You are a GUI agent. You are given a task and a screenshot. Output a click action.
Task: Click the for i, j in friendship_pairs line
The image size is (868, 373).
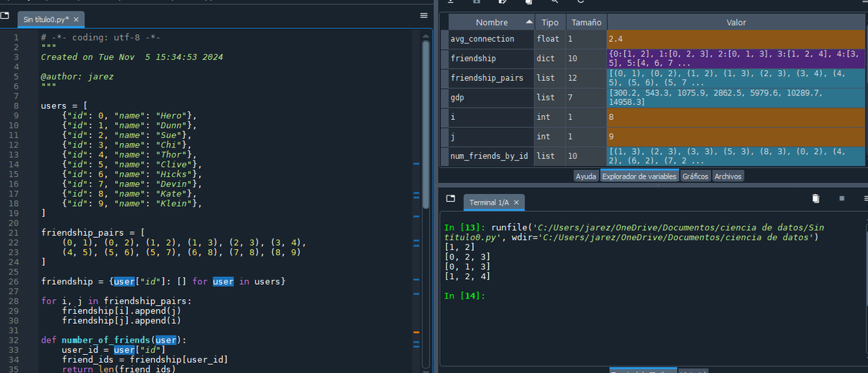pyautogui.click(x=116, y=301)
